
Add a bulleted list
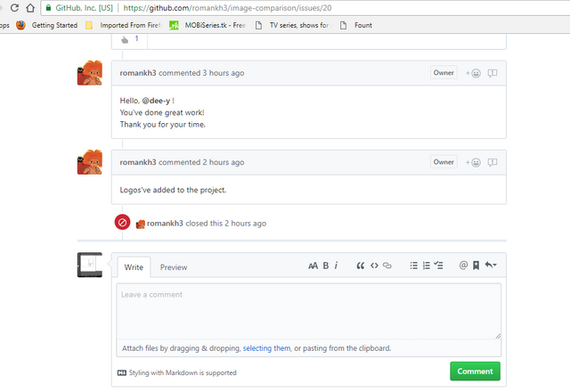click(x=413, y=265)
